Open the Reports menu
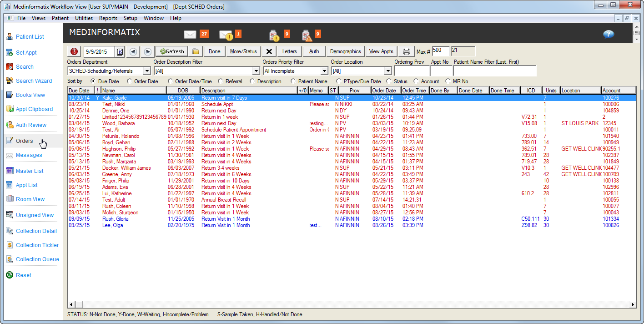 [x=108, y=18]
